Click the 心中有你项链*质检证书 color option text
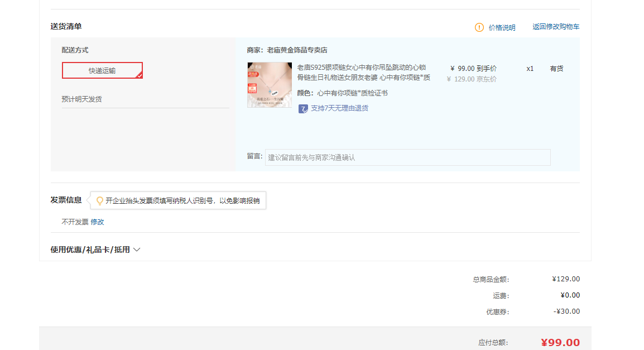 click(x=352, y=93)
